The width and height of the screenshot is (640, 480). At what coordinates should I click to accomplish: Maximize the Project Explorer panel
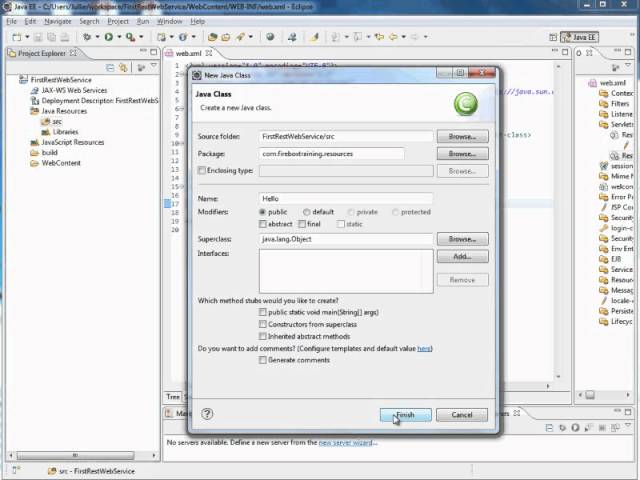point(153,52)
